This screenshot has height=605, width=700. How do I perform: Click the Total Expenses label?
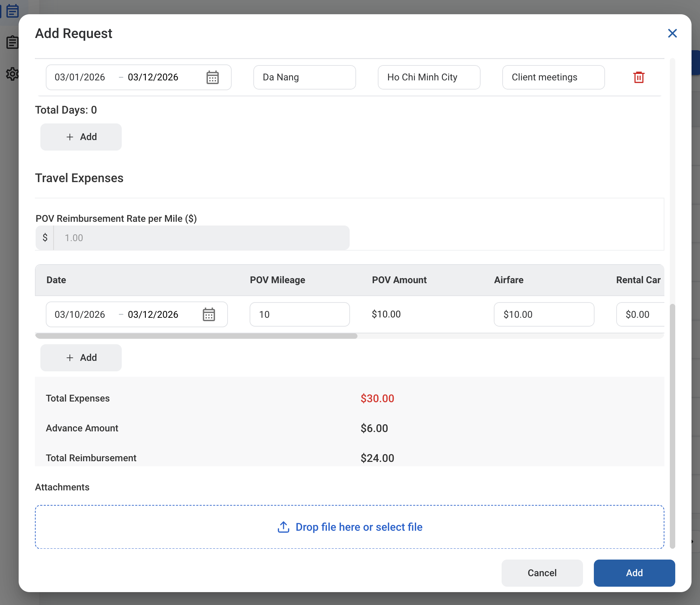coord(78,398)
